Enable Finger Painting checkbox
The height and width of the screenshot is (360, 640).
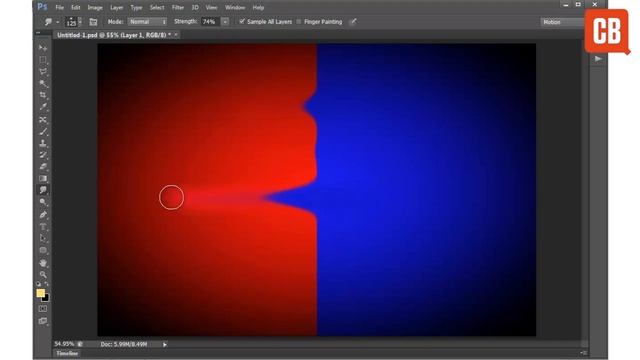pos(299,22)
